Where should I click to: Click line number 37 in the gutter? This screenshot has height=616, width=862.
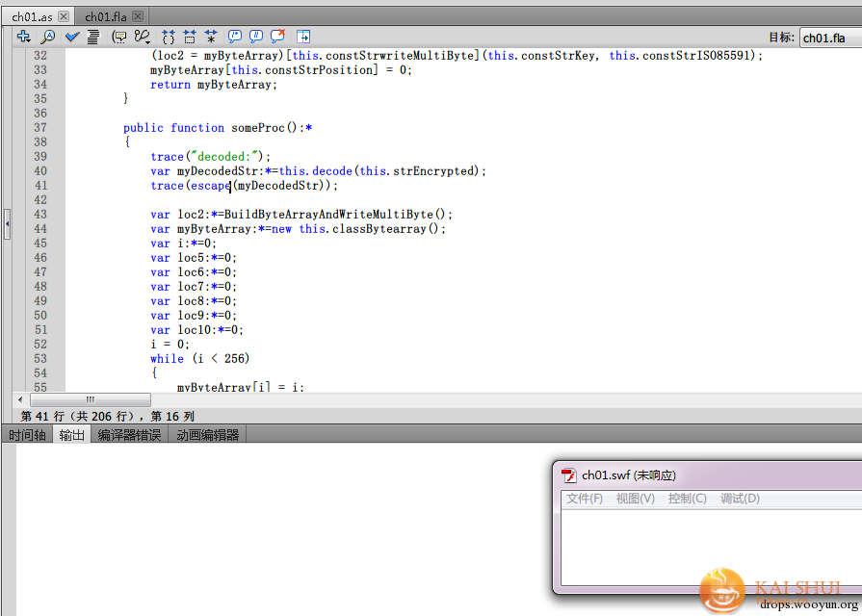pos(40,127)
